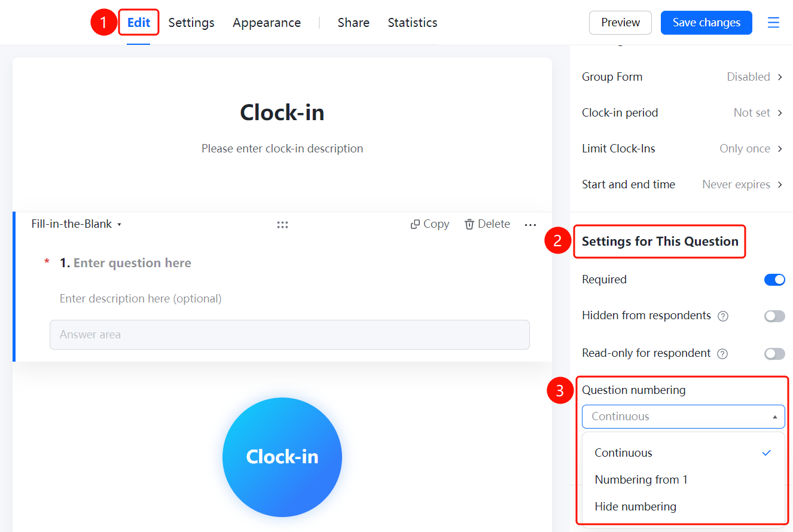
Task: Collapse the Question numbering dropdown
Action: tap(684, 417)
